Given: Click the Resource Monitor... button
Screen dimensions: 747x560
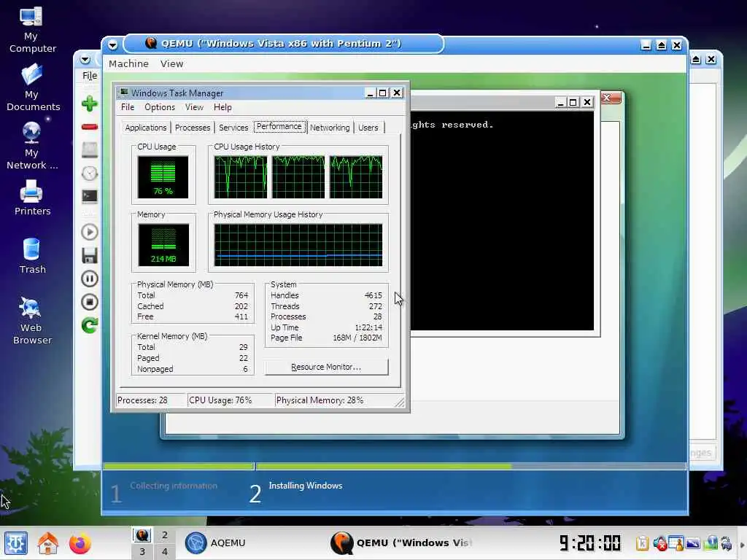Looking at the screenshot, I should pyautogui.click(x=326, y=367).
